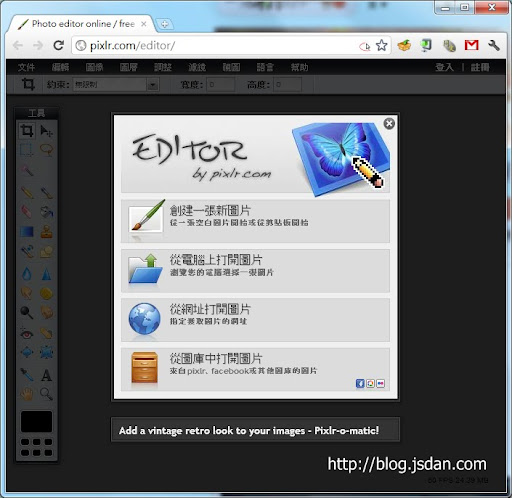Open the black foreground color swatch

coord(36,421)
